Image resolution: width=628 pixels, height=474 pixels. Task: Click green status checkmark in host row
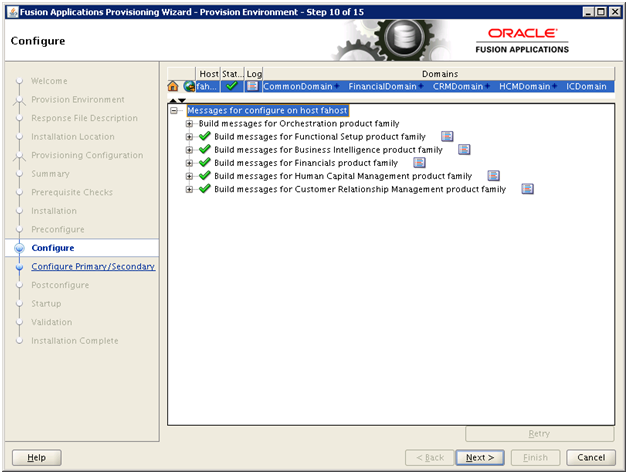231,86
